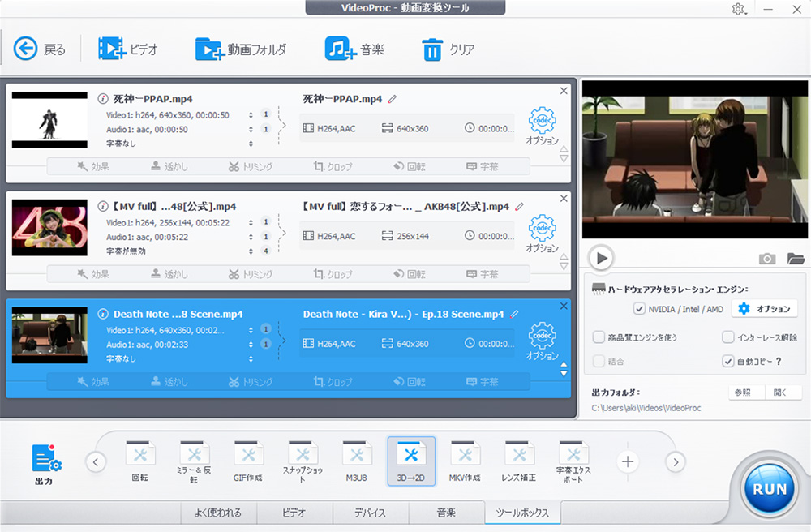
Task: Switch to ツールボックス tab
Action: 522,513
